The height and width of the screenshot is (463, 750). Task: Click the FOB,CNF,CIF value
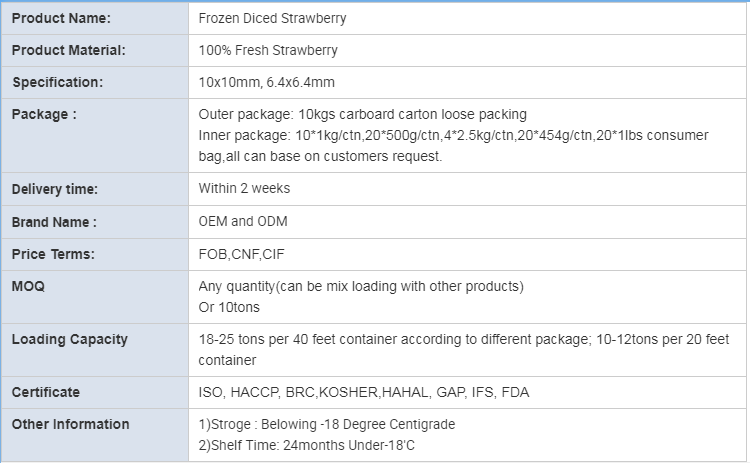coord(242,254)
